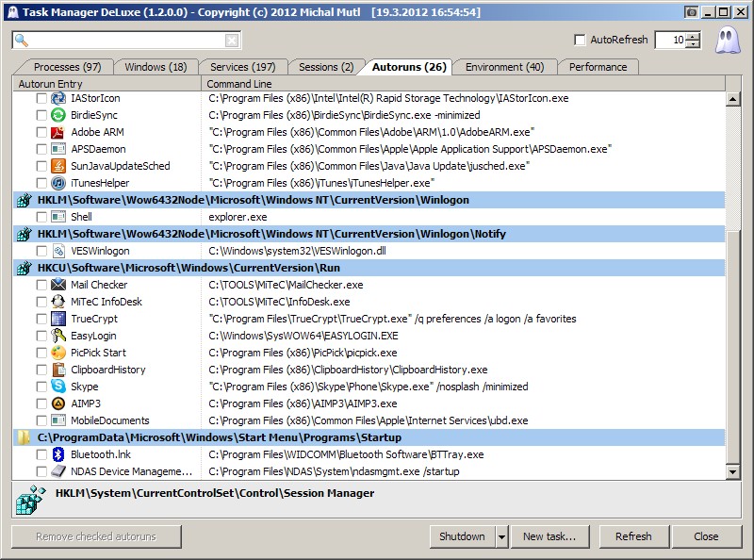Click the IAStorIcon entry icon
754x560 pixels.
pos(58,98)
